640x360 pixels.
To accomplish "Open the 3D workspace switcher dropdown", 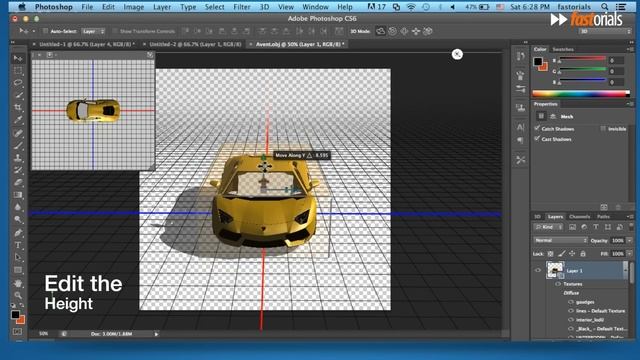I will pos(605,31).
